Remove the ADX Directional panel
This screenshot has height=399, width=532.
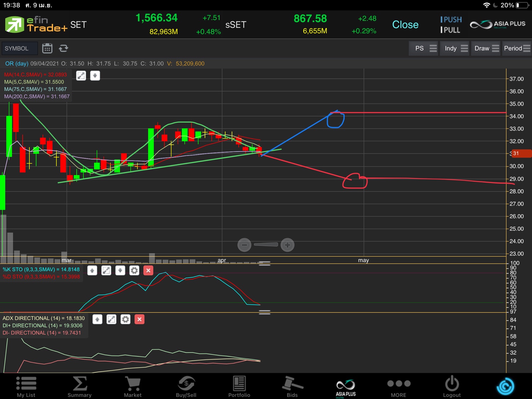click(139, 319)
